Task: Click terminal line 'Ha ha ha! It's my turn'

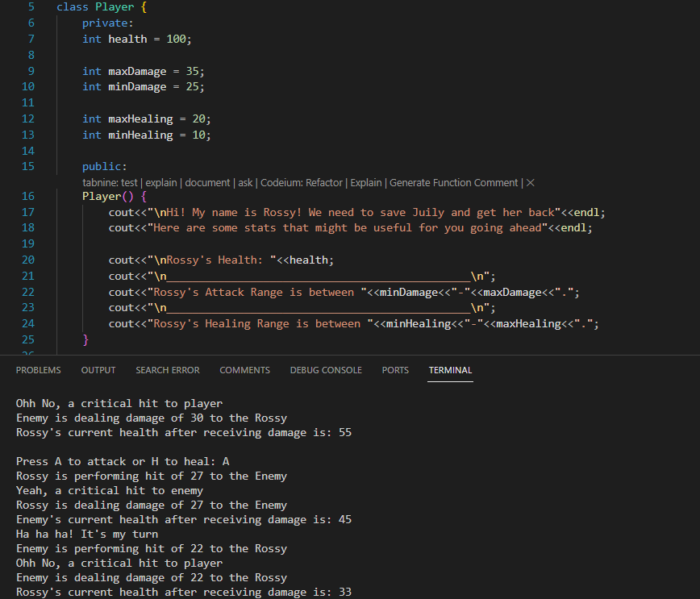Action: tap(87, 535)
